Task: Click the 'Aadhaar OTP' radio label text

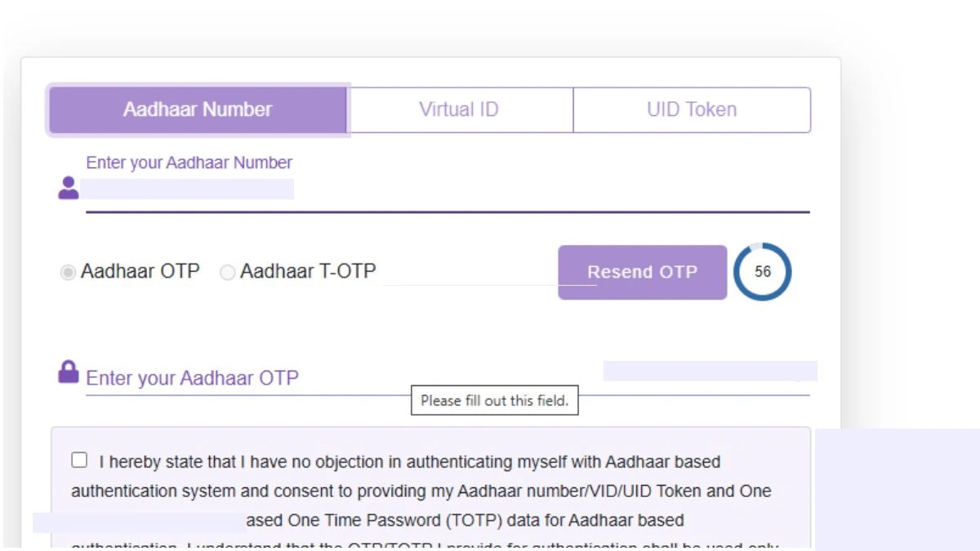Action: pyautogui.click(x=140, y=271)
